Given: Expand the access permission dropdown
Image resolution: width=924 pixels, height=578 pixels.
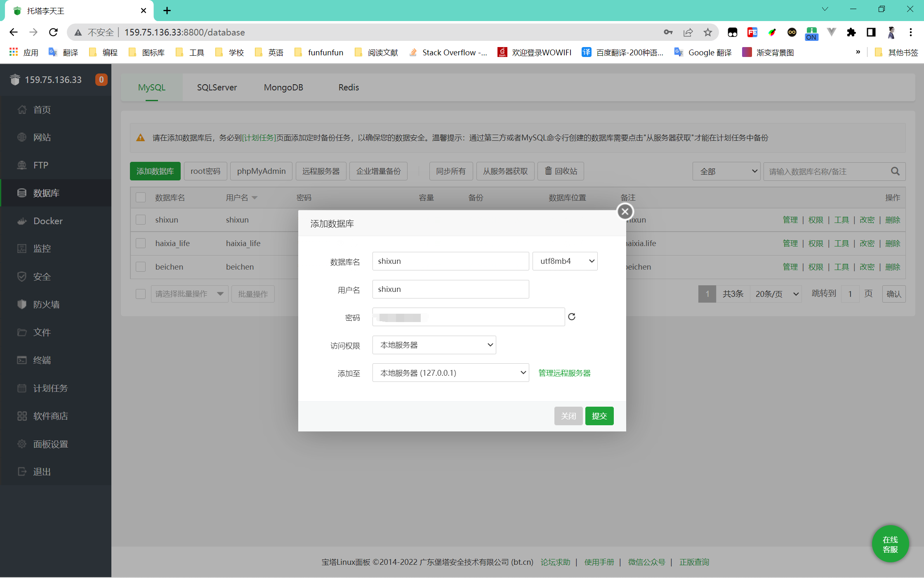Looking at the screenshot, I should pyautogui.click(x=434, y=345).
